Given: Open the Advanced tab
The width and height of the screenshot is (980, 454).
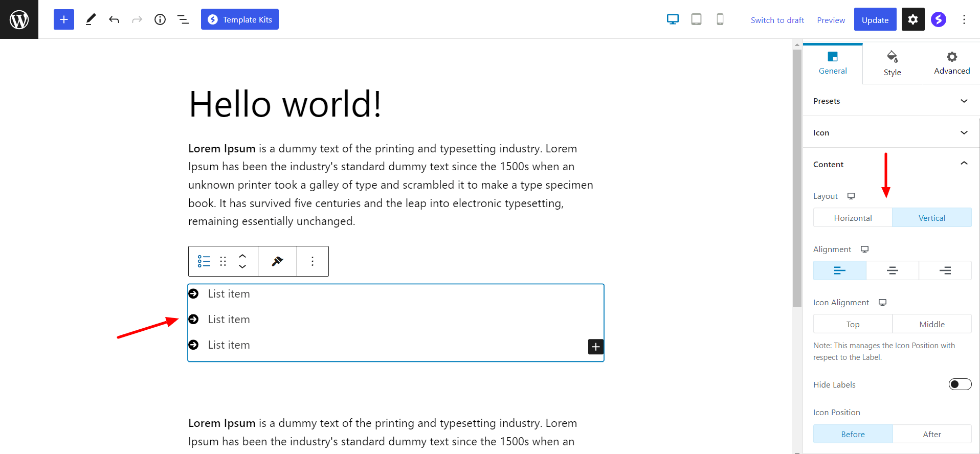Looking at the screenshot, I should coord(951,63).
